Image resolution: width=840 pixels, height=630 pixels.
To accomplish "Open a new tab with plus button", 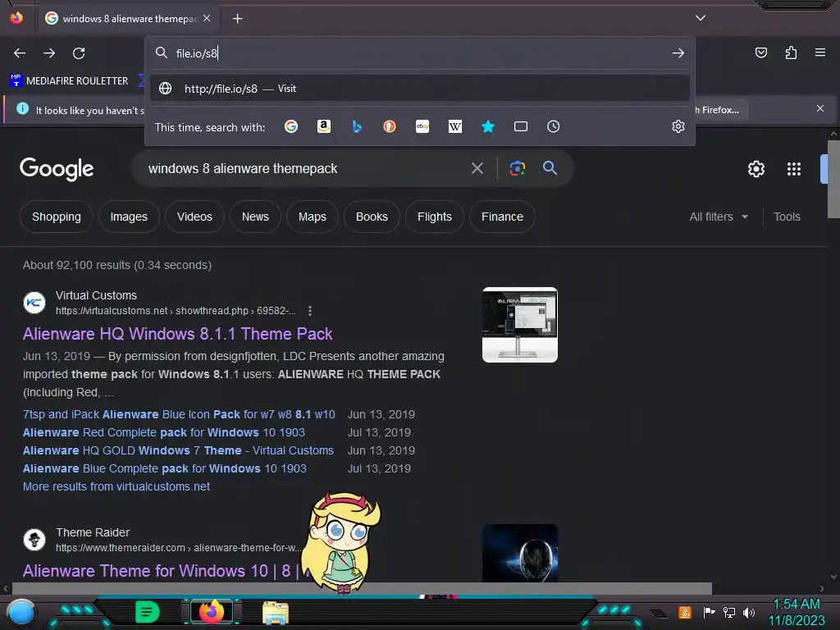I will [x=237, y=19].
